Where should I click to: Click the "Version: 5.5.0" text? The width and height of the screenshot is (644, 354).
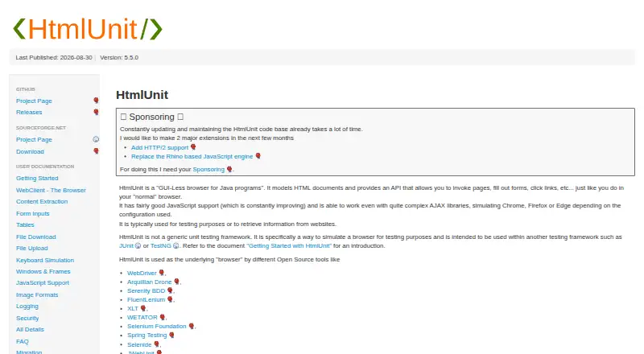tap(119, 57)
